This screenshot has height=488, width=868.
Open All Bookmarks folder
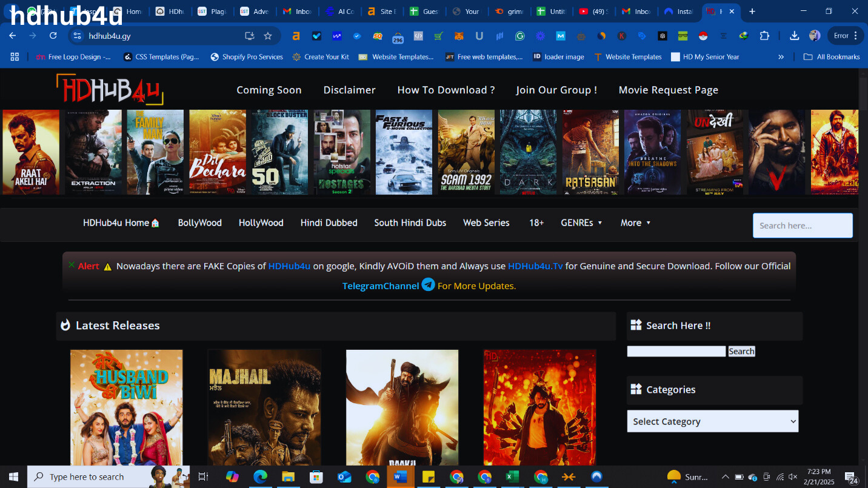pyautogui.click(x=832, y=56)
